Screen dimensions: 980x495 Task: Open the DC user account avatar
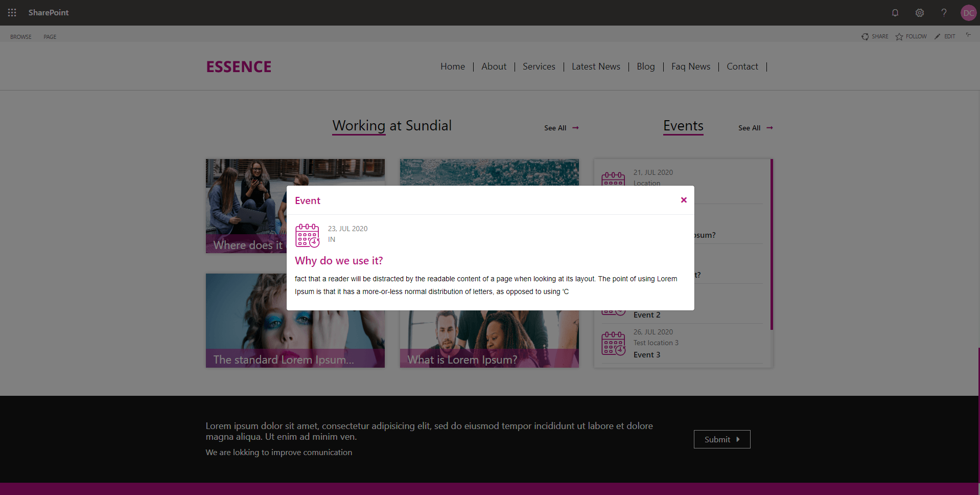coord(968,13)
